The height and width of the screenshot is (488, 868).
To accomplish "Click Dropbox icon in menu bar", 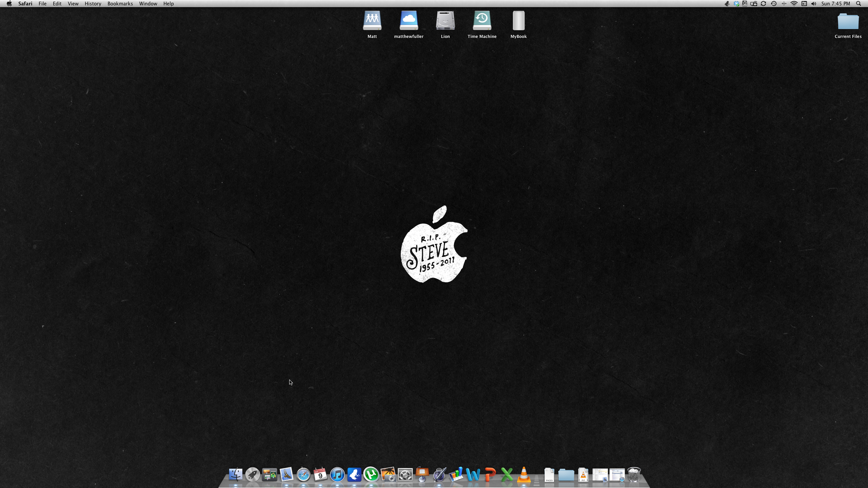I will (736, 4).
